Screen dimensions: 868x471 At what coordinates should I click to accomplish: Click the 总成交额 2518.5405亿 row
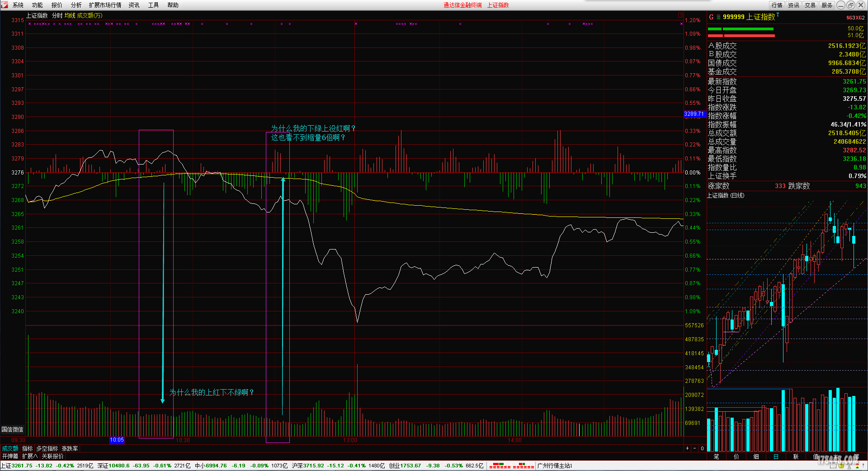pos(787,133)
